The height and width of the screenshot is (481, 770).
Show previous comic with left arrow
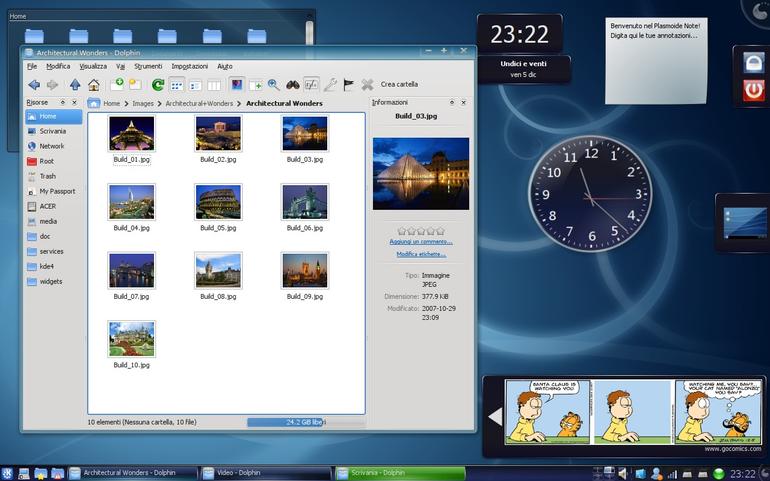pos(495,417)
